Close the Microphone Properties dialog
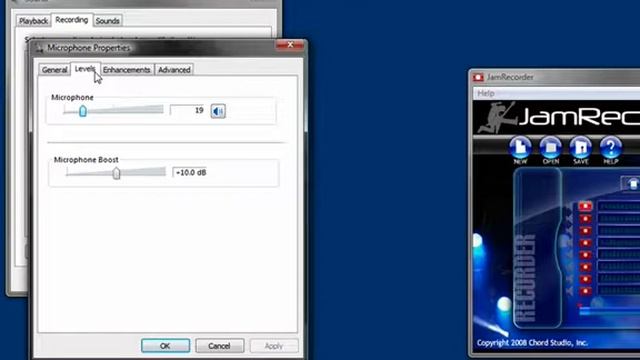 click(x=290, y=45)
